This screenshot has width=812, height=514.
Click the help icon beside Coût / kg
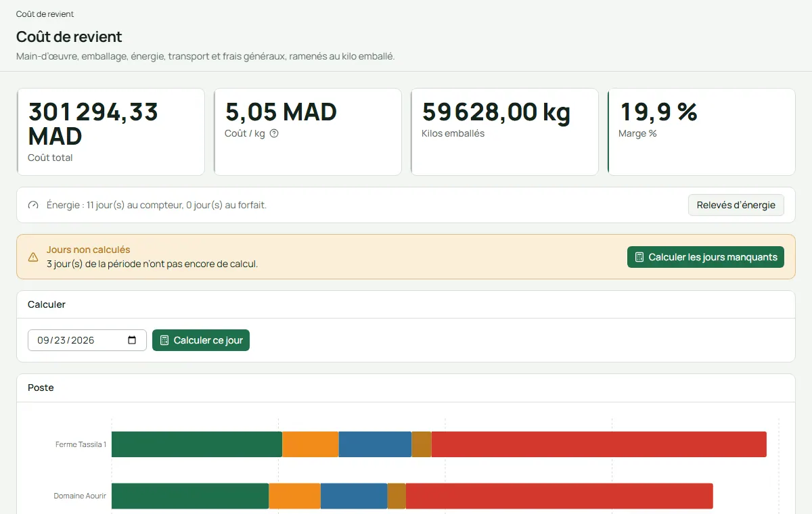(x=274, y=133)
